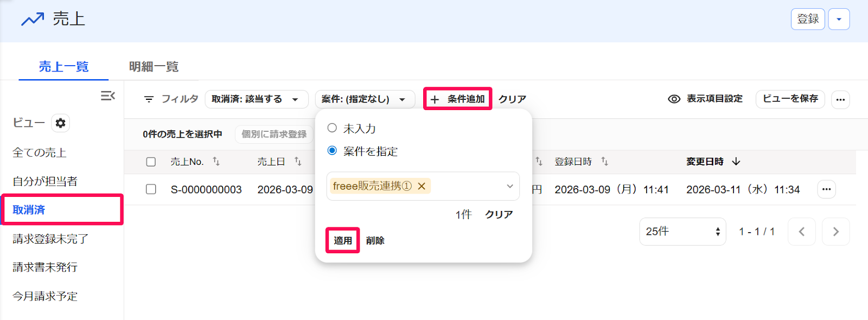Sort by 登録日時 column arrows
The height and width of the screenshot is (320, 868).
[604, 161]
